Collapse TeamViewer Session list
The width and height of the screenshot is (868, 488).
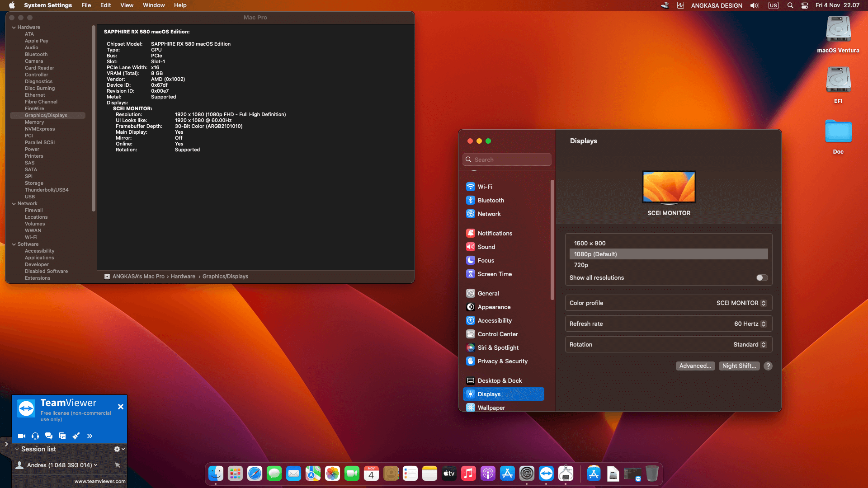[17, 449]
